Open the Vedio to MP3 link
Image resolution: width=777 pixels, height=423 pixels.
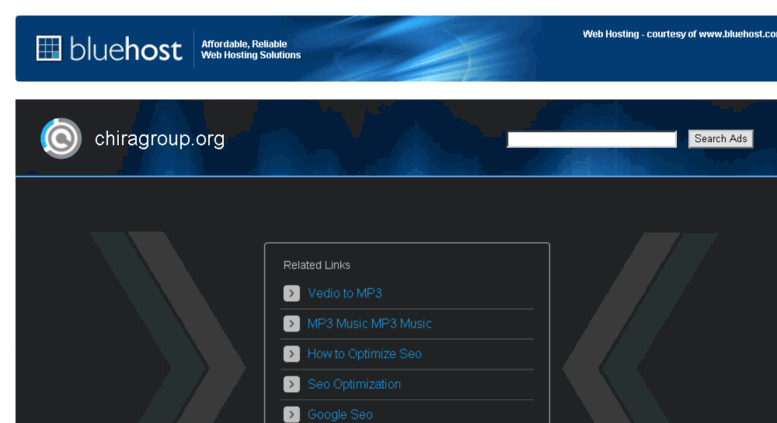coord(345,293)
